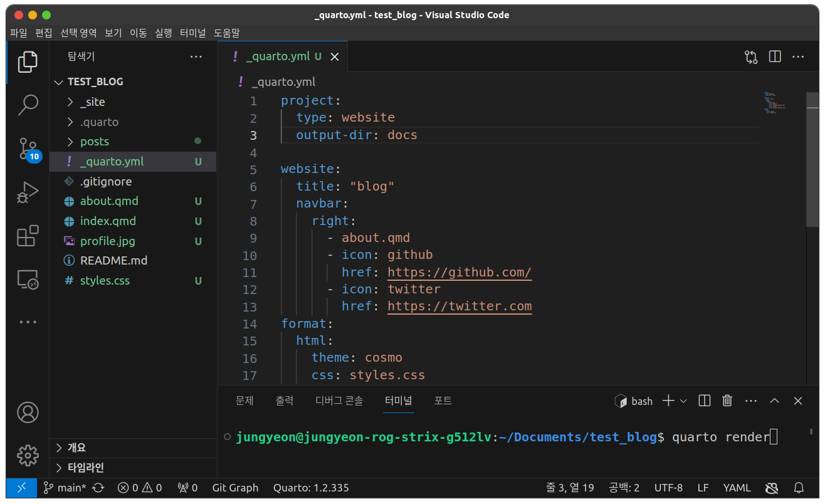
Task: Select encoding UTF-8 in status bar
Action: pyautogui.click(x=668, y=488)
